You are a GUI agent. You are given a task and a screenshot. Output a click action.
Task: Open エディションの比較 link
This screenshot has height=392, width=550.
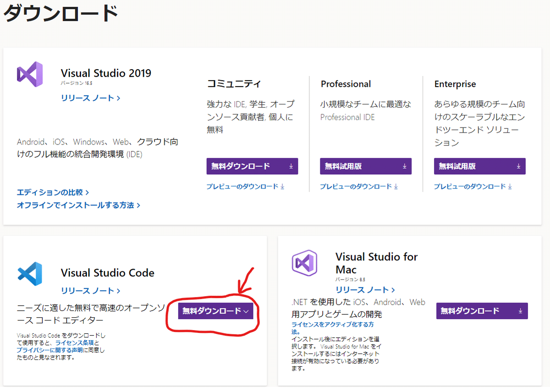(53, 193)
